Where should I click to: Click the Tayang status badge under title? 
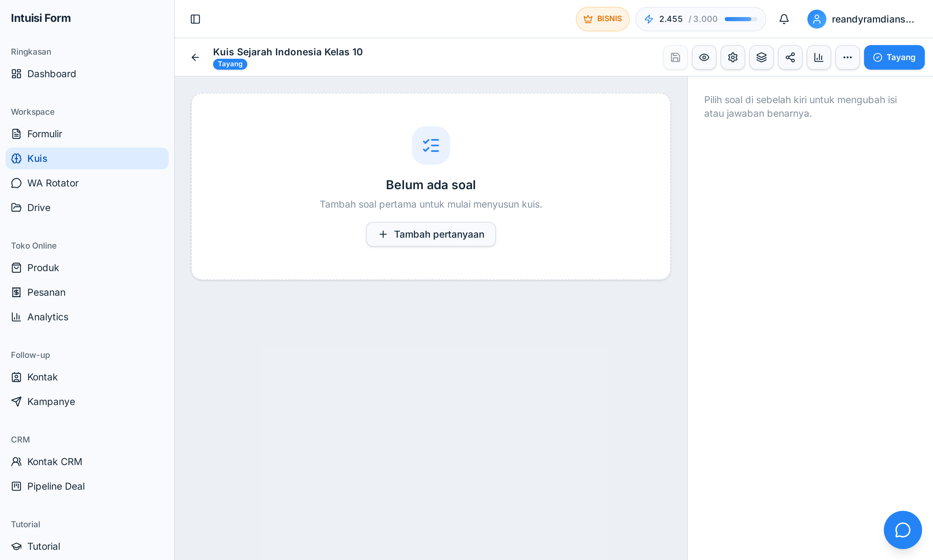(x=230, y=64)
